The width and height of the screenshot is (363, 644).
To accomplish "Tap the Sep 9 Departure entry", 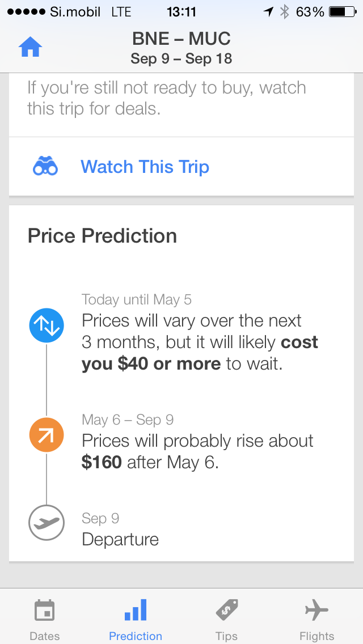I will coord(120,529).
